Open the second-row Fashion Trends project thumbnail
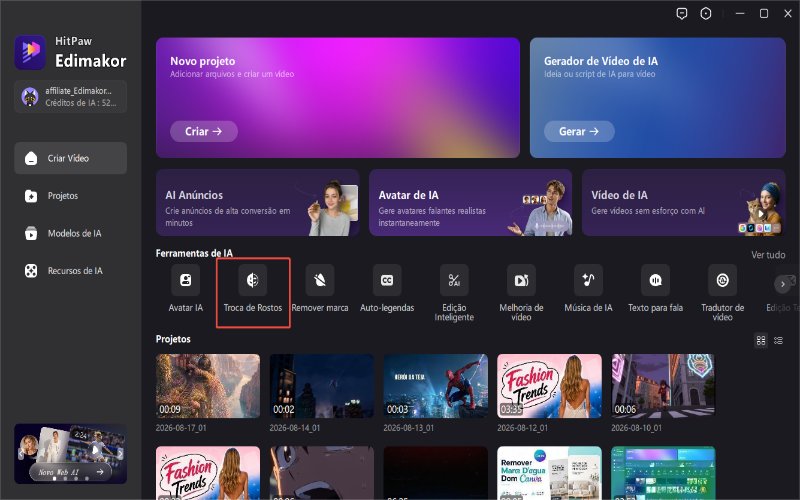 pos(208,473)
